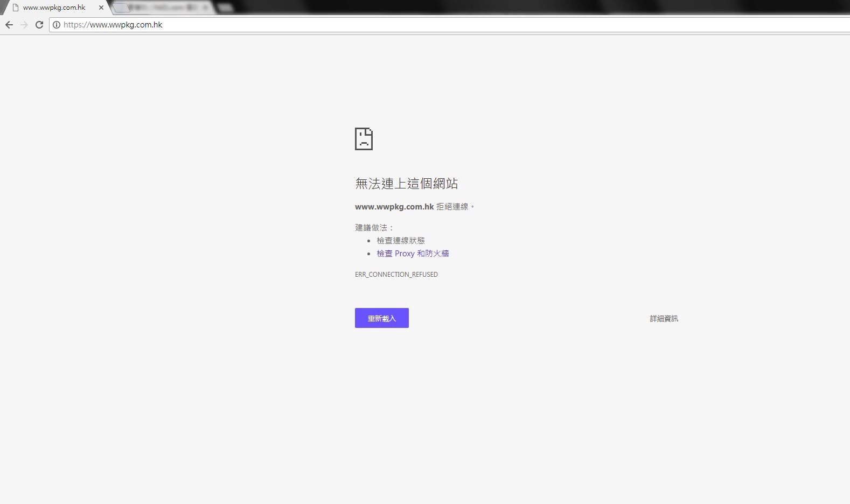Click the sad page error icon
The height and width of the screenshot is (504, 850).
pos(364,139)
